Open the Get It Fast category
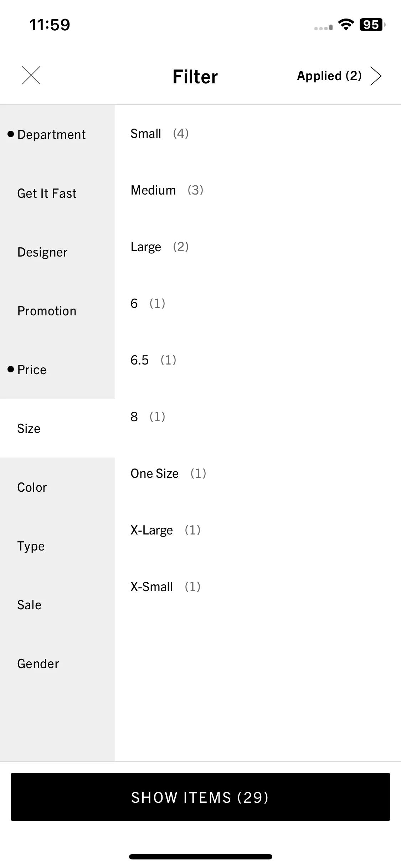Image resolution: width=401 pixels, height=868 pixels. pos(57,193)
